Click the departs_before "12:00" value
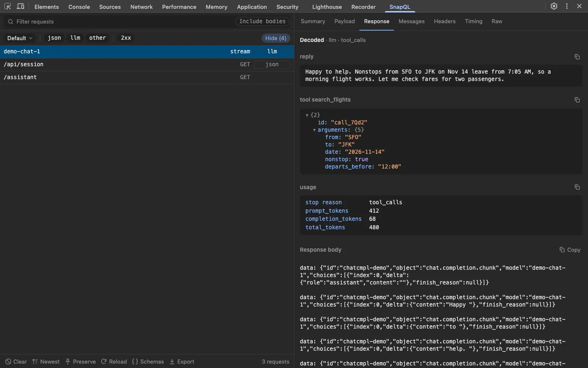This screenshot has height=368, width=588. 389,167
